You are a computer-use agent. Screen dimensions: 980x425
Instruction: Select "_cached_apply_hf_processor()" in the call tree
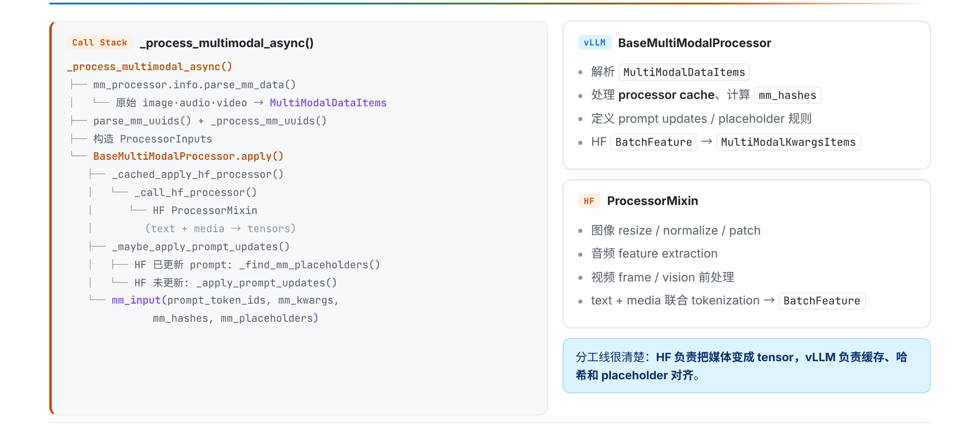tap(198, 175)
